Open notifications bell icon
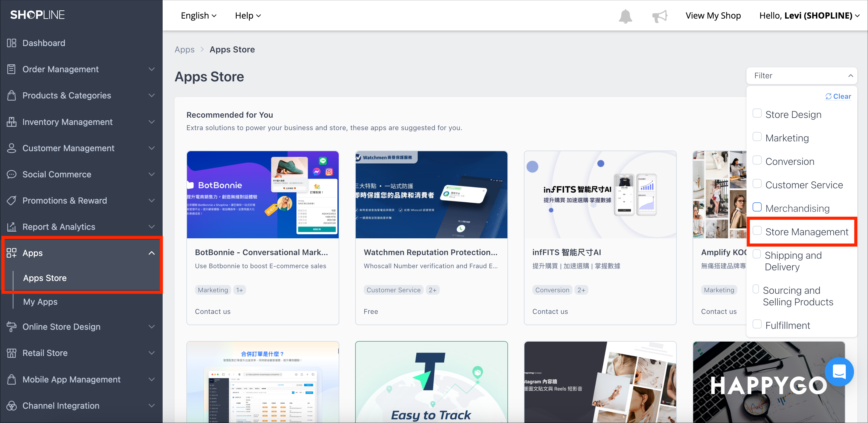The width and height of the screenshot is (868, 423). click(625, 16)
